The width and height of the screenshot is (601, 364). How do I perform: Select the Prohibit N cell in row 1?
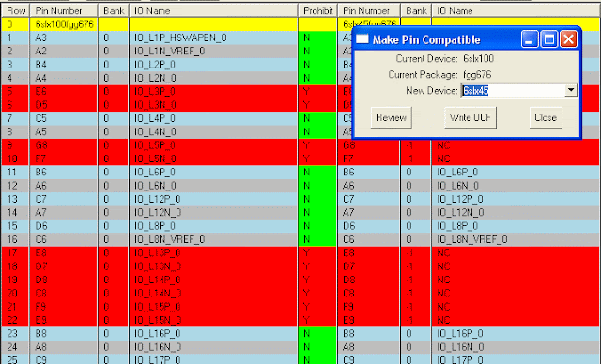click(x=317, y=38)
